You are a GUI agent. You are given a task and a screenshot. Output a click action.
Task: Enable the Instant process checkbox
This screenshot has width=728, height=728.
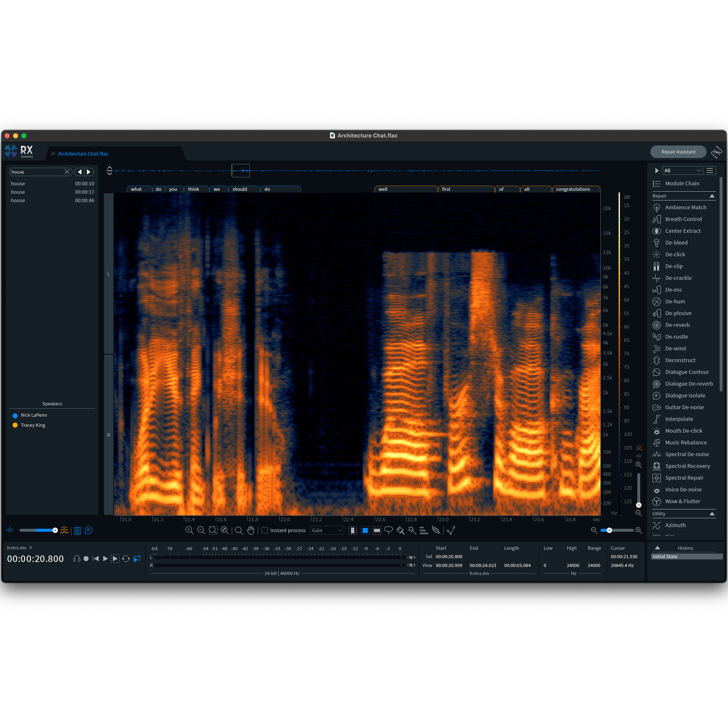tap(265, 530)
